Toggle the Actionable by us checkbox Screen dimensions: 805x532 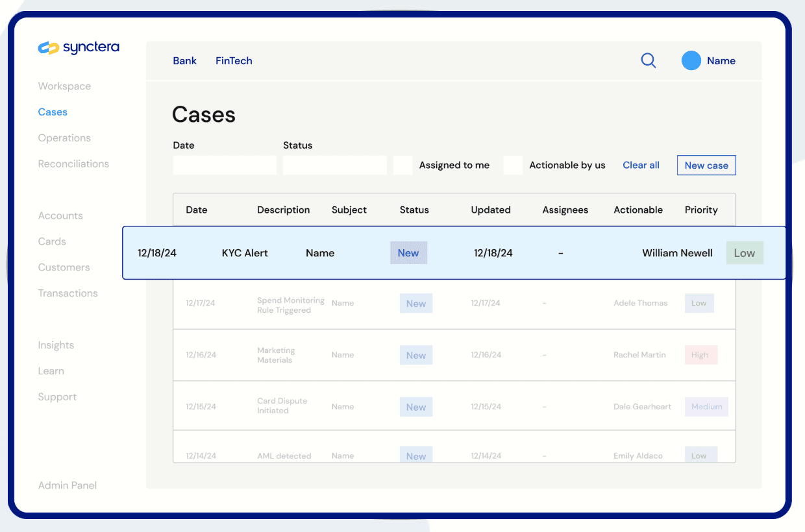(x=514, y=165)
